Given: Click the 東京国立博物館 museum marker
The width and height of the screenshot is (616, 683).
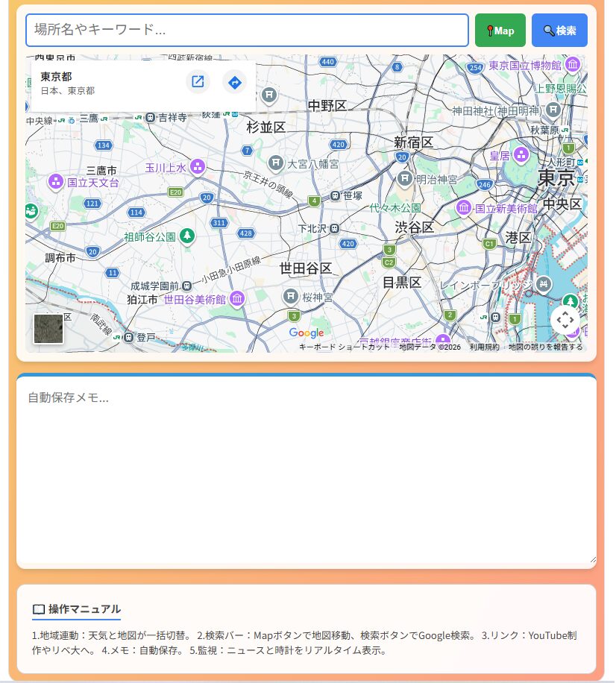Looking at the screenshot, I should [x=573, y=66].
